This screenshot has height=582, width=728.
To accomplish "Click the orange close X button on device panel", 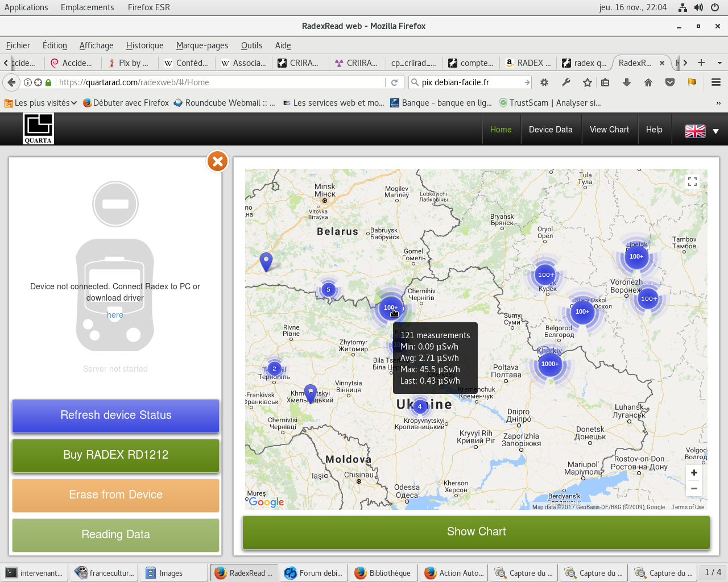I will [x=217, y=161].
